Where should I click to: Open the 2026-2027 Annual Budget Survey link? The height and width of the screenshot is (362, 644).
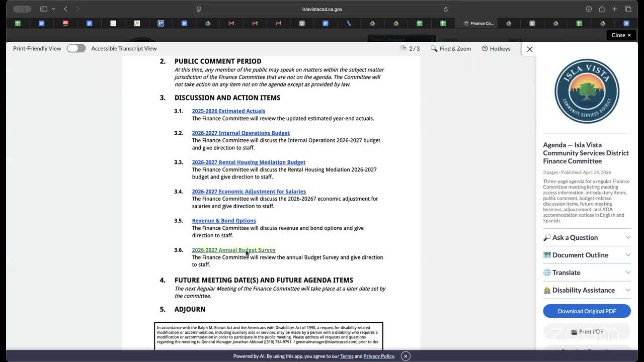point(233,250)
